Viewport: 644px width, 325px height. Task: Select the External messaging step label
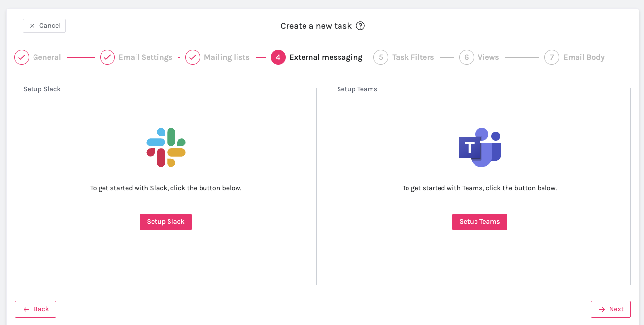point(326,57)
